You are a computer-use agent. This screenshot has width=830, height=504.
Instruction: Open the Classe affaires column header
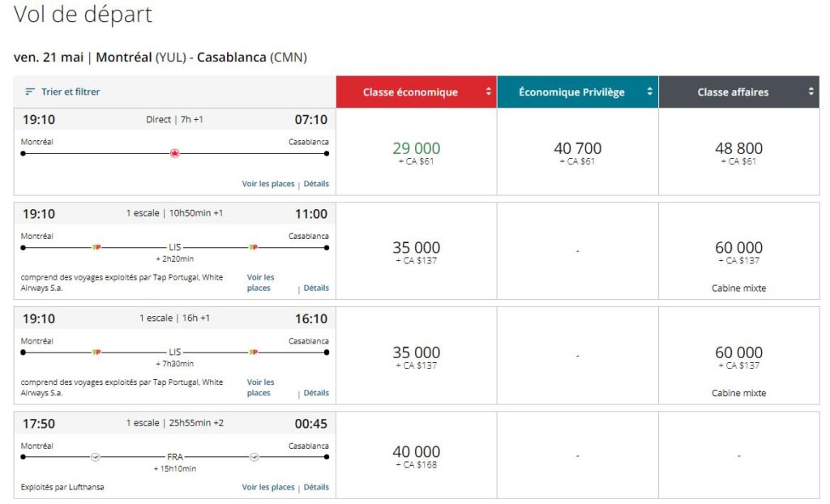(732, 92)
